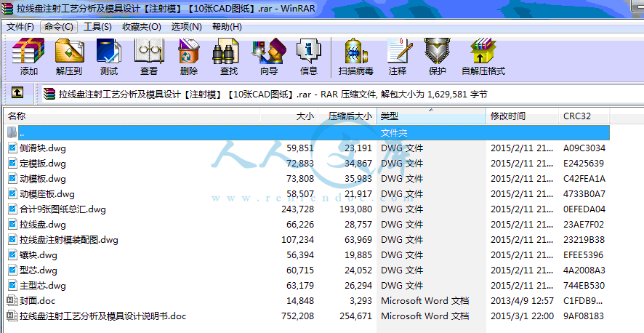The height and width of the screenshot is (333, 644).
Task: Click the 注释 (Comment) toolbar icon
Action: tap(399, 51)
